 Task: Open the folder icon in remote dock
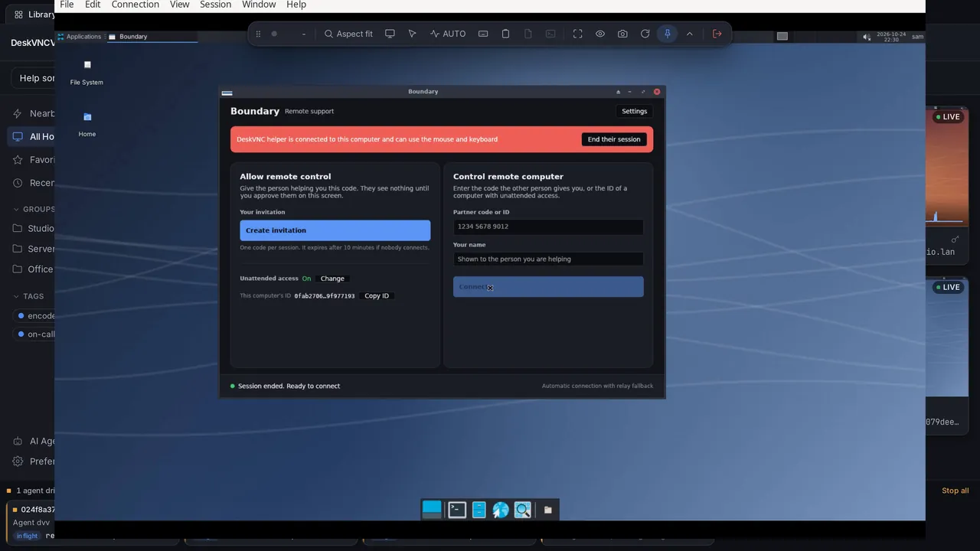pos(547,510)
